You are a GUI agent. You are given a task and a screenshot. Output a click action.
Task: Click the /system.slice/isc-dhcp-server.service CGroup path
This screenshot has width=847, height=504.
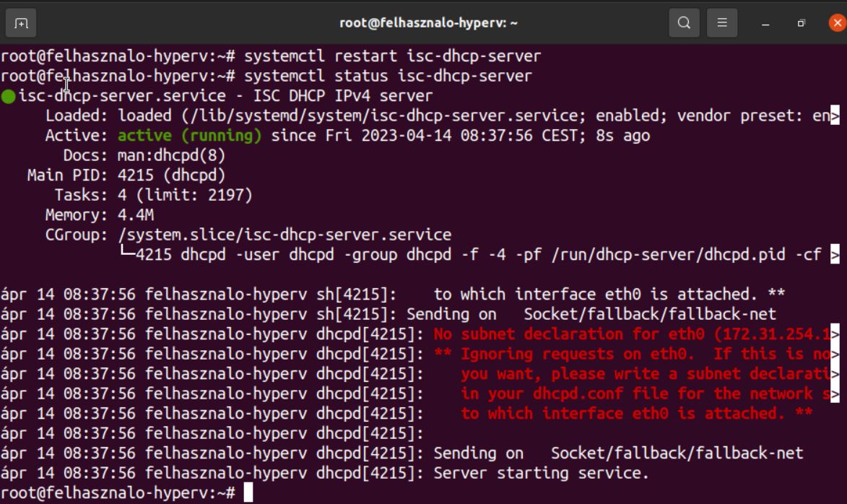tap(284, 235)
